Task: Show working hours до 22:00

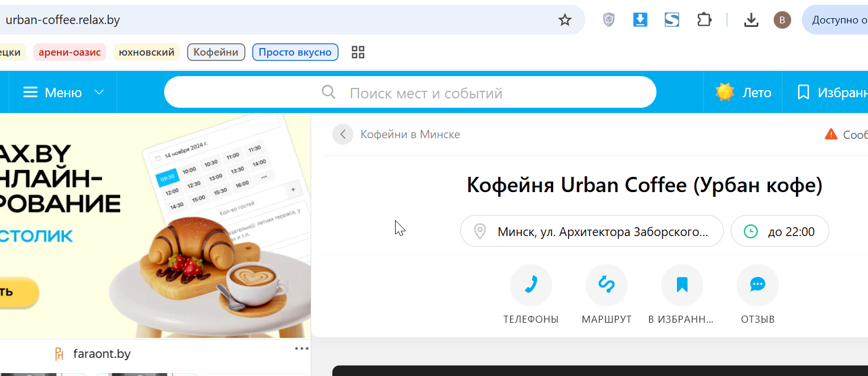Action: [780, 231]
